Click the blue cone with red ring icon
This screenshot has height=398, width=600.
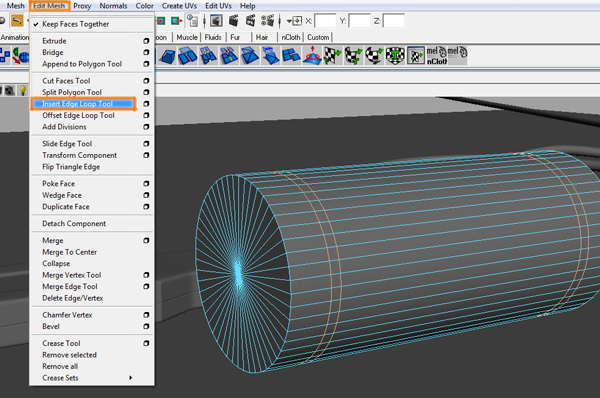[x=312, y=56]
